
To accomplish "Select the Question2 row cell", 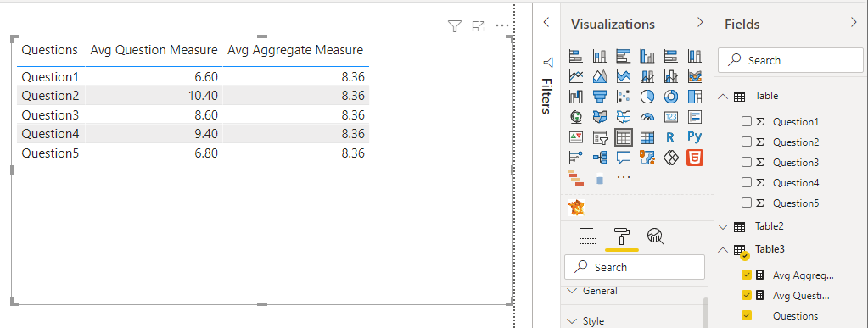I will [x=50, y=96].
